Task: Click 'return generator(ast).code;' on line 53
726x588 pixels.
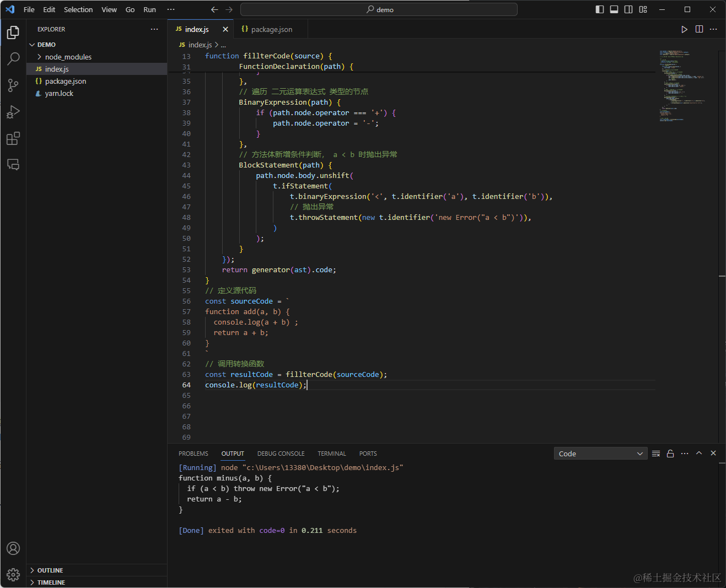Action: (x=279, y=269)
